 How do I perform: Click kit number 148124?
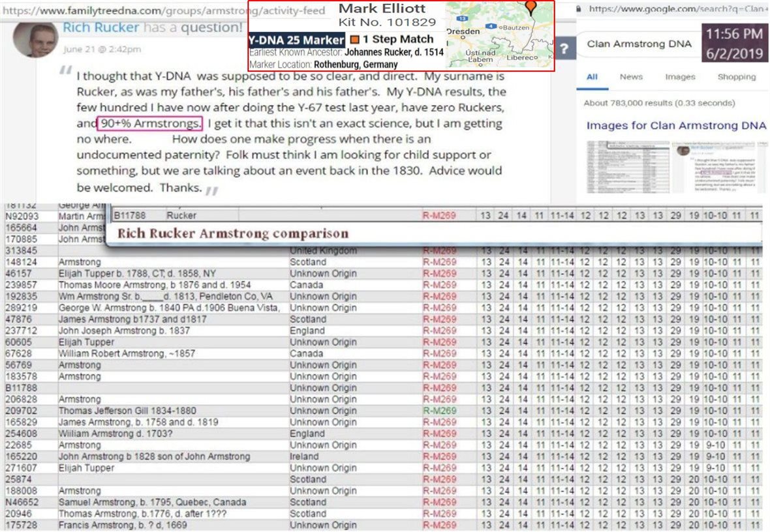[21, 262]
